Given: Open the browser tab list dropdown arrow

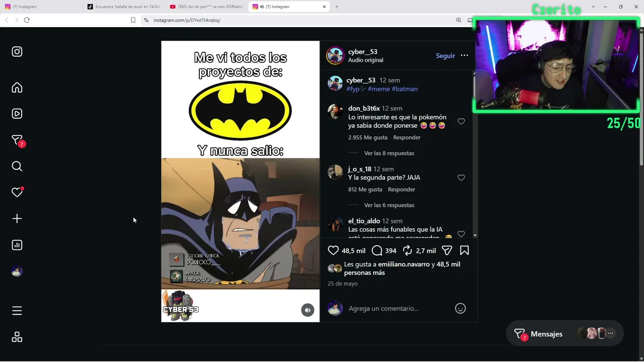Looking at the screenshot, I should 593,7.
